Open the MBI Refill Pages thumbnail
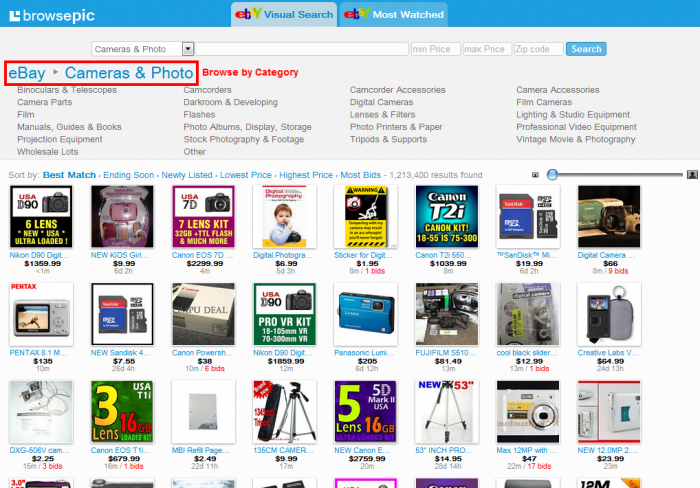The height and width of the screenshot is (488, 700). point(204,412)
